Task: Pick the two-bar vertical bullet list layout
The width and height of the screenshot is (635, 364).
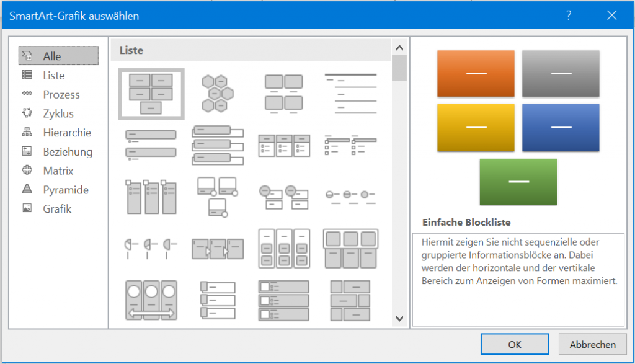Action: [151, 144]
